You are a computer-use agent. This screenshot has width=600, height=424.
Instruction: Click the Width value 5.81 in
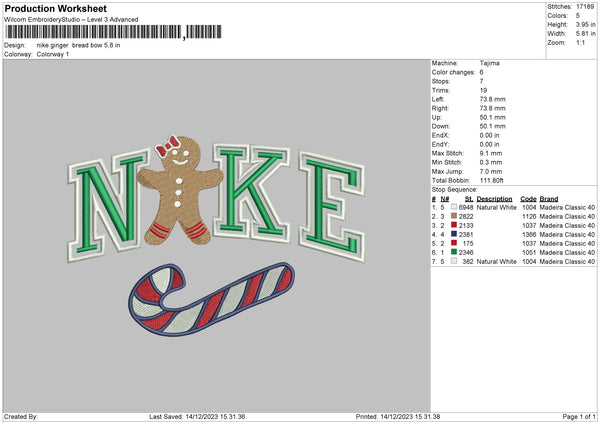pyautogui.click(x=585, y=34)
